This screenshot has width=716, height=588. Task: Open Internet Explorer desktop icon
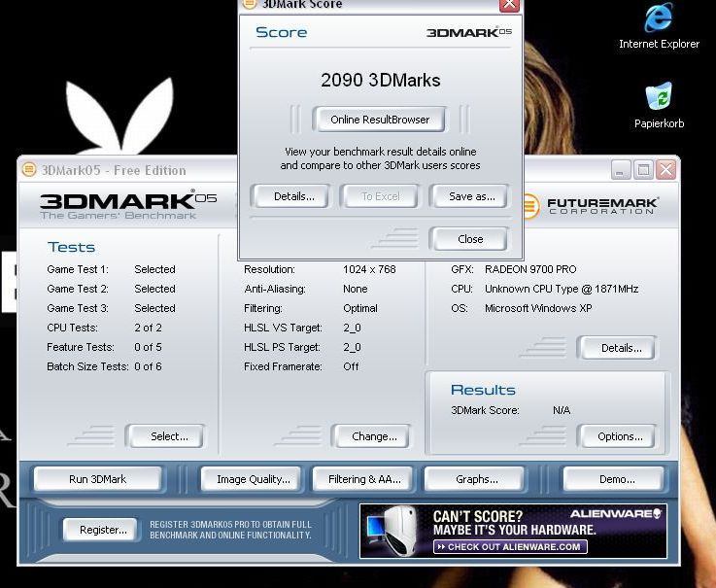click(659, 25)
